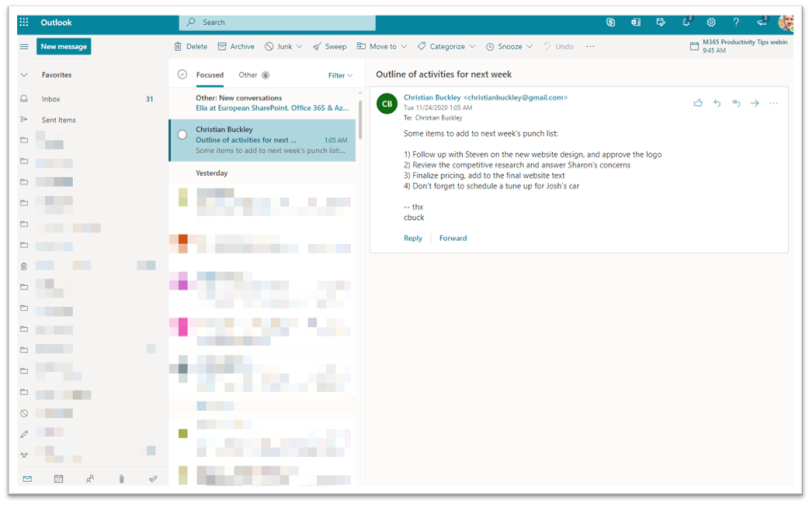This screenshot has width=811, height=505.
Task: Open the toolbar overflow ellipsis menu
Action: coord(590,47)
